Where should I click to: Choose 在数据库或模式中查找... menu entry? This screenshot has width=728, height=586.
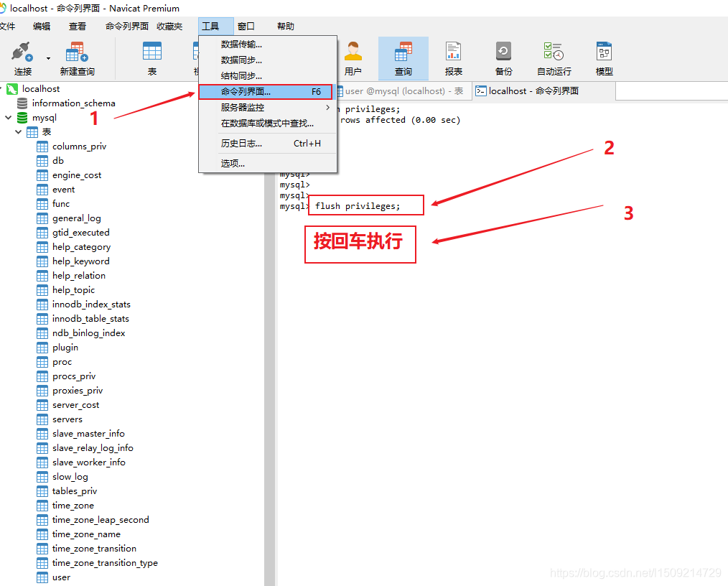tap(267, 124)
